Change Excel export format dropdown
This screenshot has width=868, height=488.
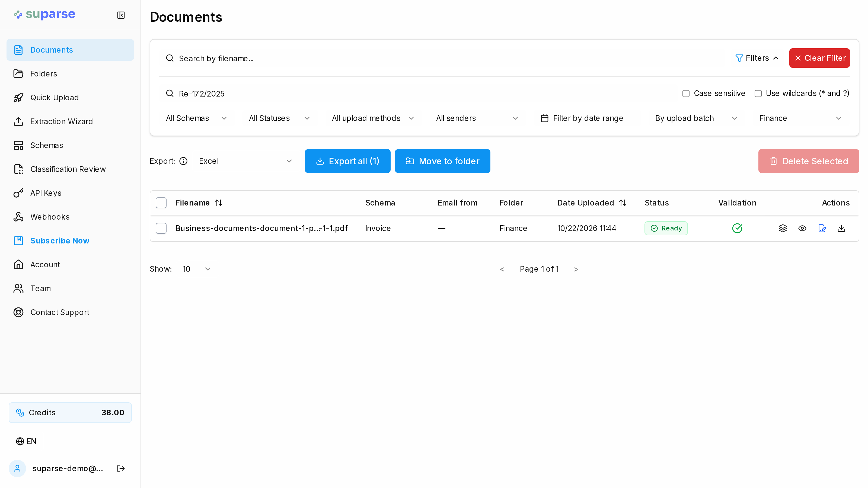pyautogui.click(x=245, y=161)
